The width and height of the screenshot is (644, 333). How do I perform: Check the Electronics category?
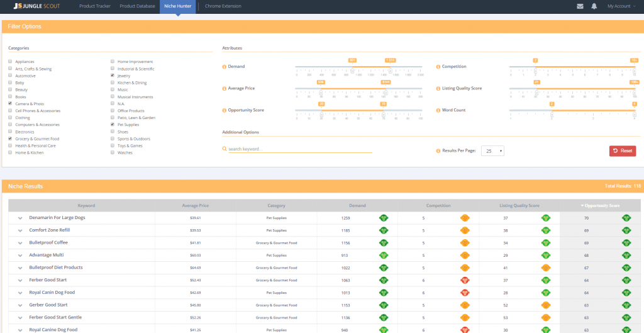(x=10, y=132)
